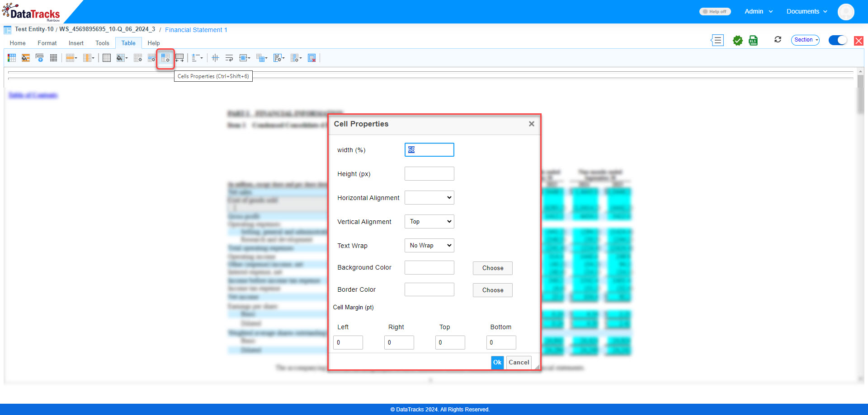Click the Right cell margin field
The height and width of the screenshot is (415, 868).
pyautogui.click(x=399, y=343)
